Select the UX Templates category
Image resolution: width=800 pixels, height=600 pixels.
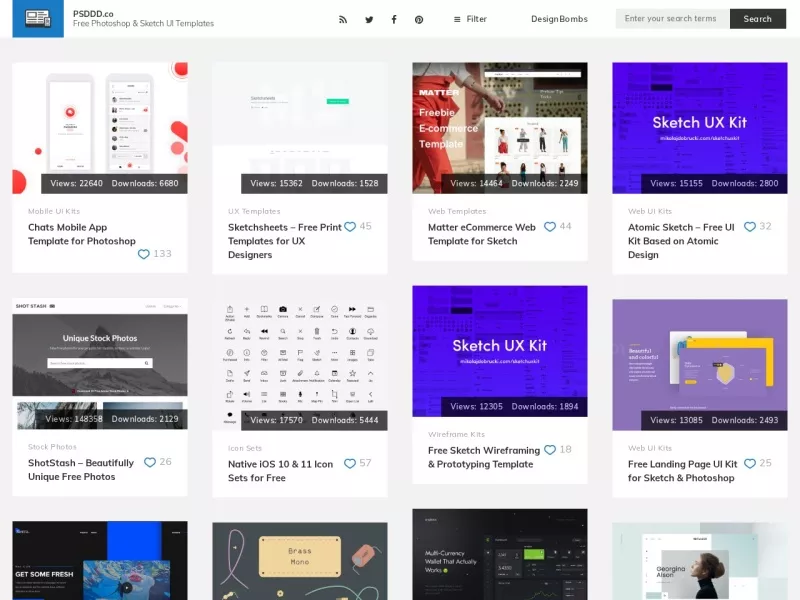pyautogui.click(x=254, y=211)
